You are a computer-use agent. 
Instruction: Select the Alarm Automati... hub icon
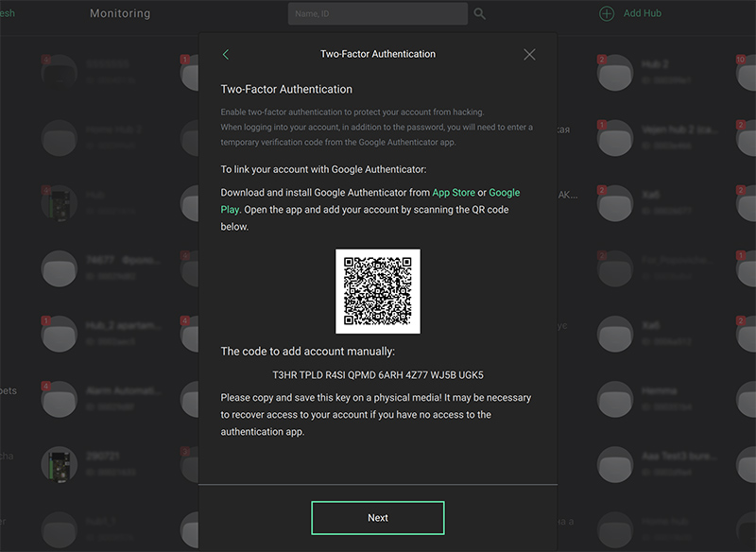[x=60, y=399]
